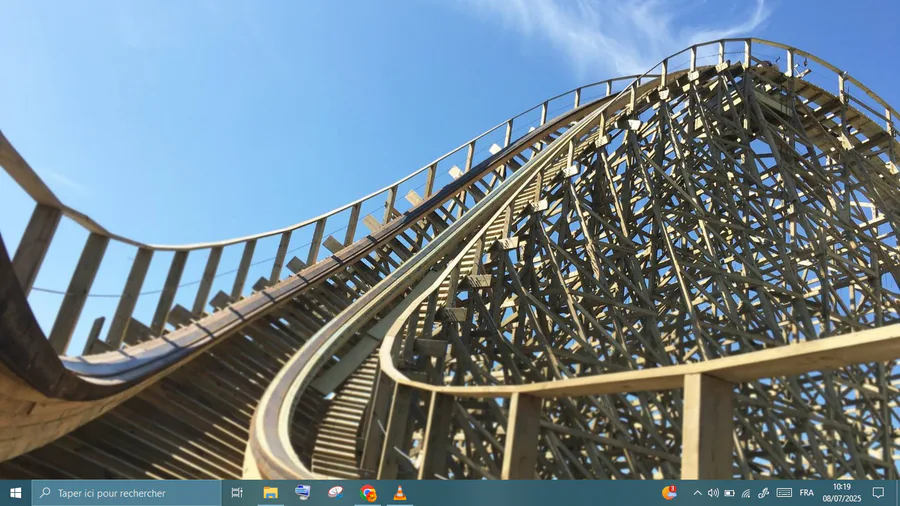Image resolution: width=900 pixels, height=506 pixels.
Task: Click the pen/link icon in the tray
Action: pos(763,493)
